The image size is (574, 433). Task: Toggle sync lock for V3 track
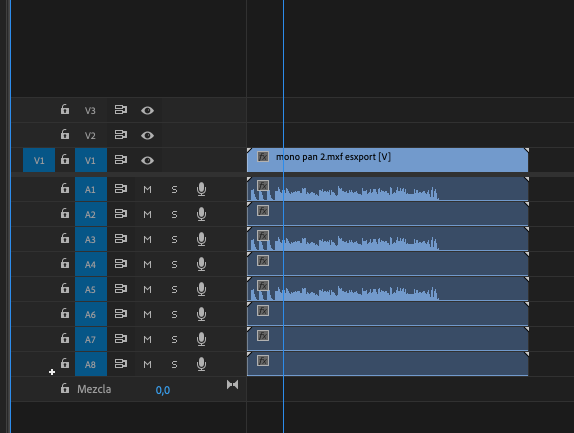121,110
